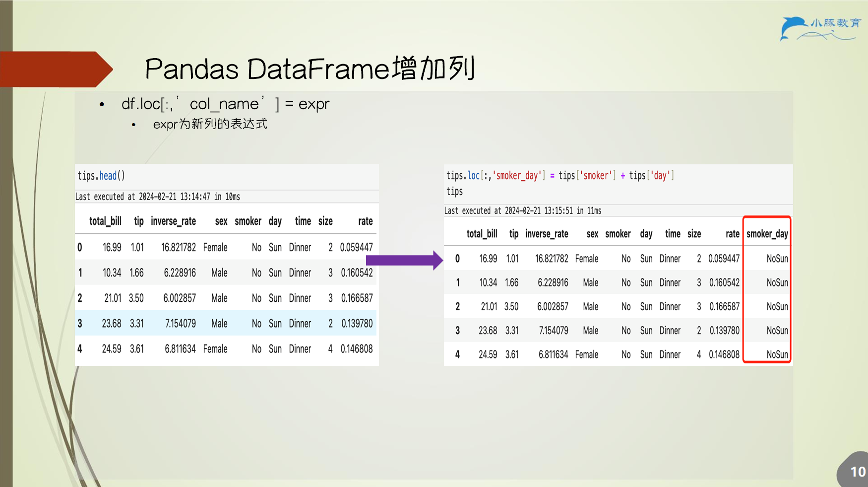Image resolution: width=868 pixels, height=487 pixels.
Task: Click 21.01 in left table
Action: pyautogui.click(x=113, y=298)
